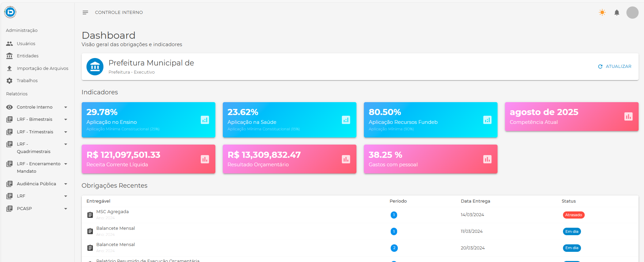
Task: Click the app logo in sidebar
Action: pyautogui.click(x=10, y=13)
